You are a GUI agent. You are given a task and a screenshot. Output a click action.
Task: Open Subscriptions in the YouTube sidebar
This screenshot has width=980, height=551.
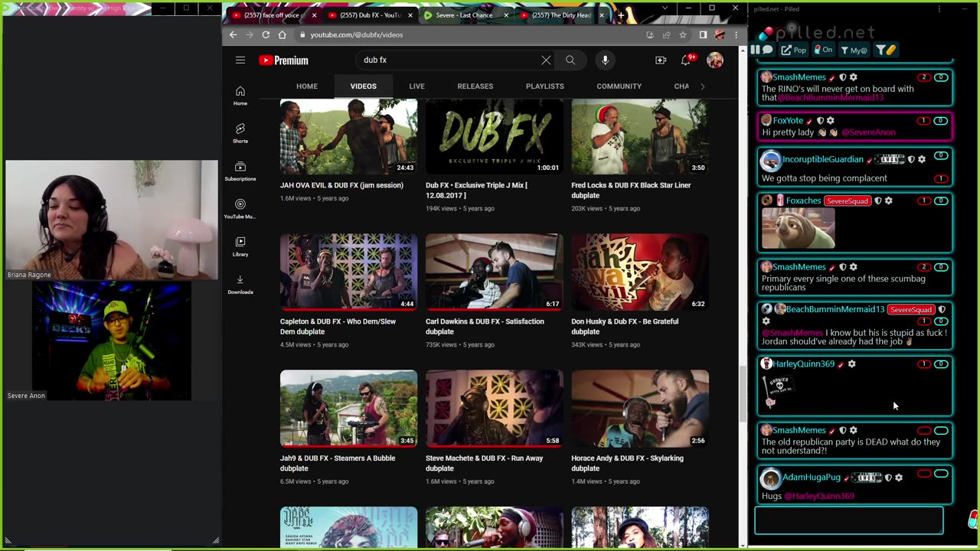click(x=240, y=171)
